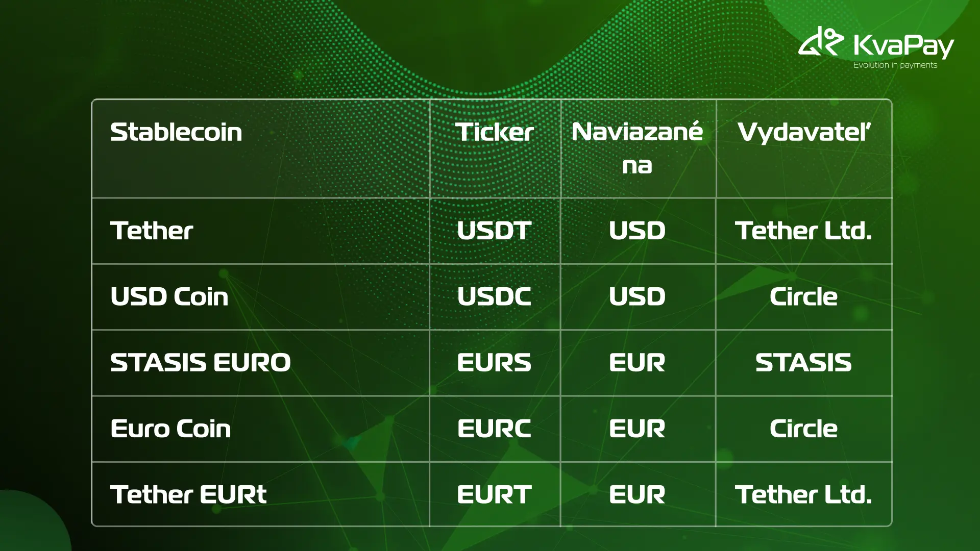Viewport: 980px width, 551px height.
Task: Click the KvaPay brand name text
Action: point(903,45)
